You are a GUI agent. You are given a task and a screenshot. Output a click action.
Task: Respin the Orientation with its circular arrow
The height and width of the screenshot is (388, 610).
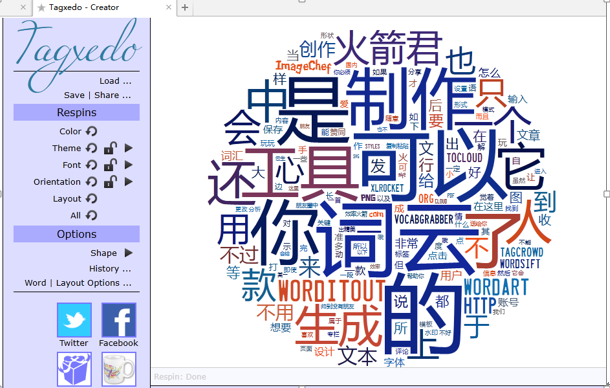(91, 182)
